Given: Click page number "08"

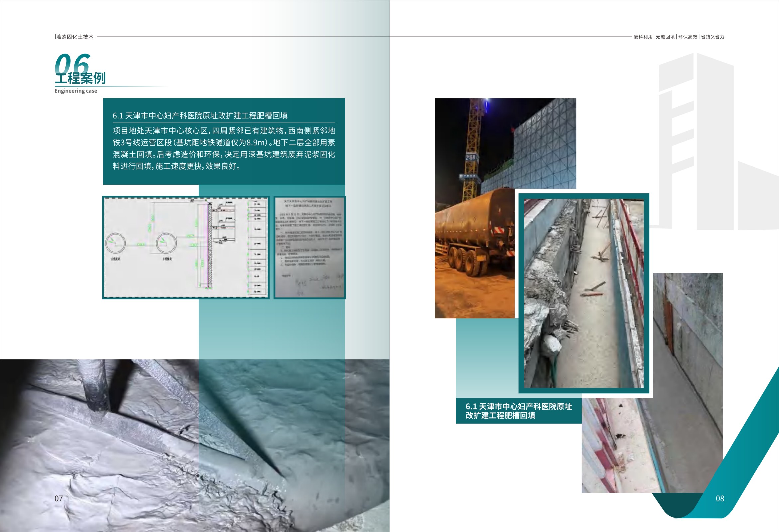Looking at the screenshot, I should [720, 498].
